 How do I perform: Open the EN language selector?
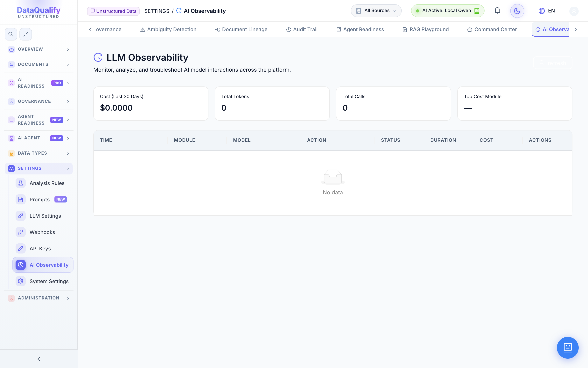tap(547, 11)
